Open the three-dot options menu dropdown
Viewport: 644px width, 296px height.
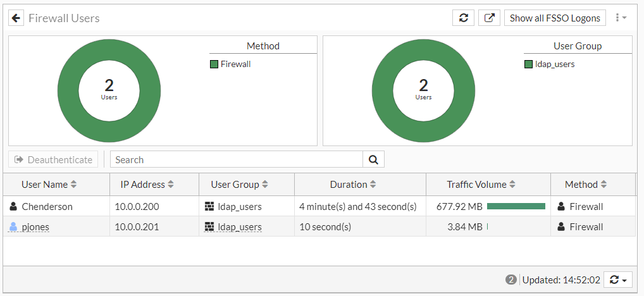pos(621,18)
